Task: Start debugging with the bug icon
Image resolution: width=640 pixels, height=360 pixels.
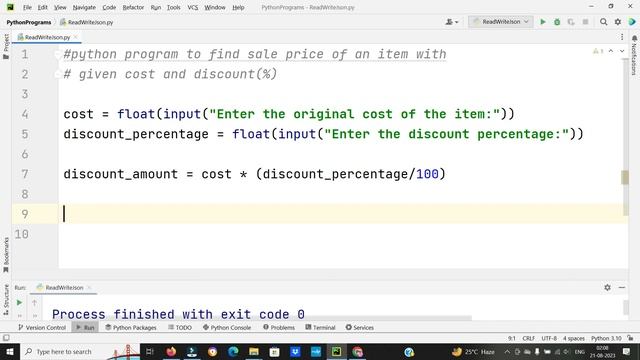Action: point(557,22)
